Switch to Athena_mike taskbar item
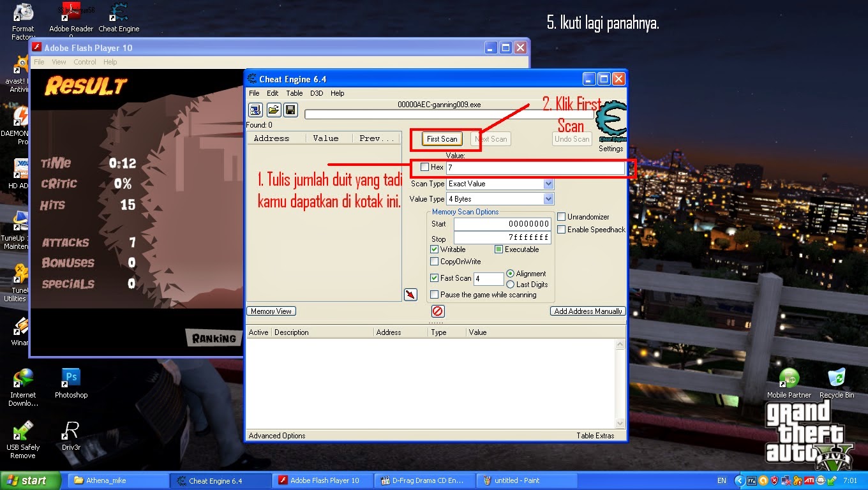Image resolution: width=868 pixels, height=490 pixels. [x=117, y=480]
